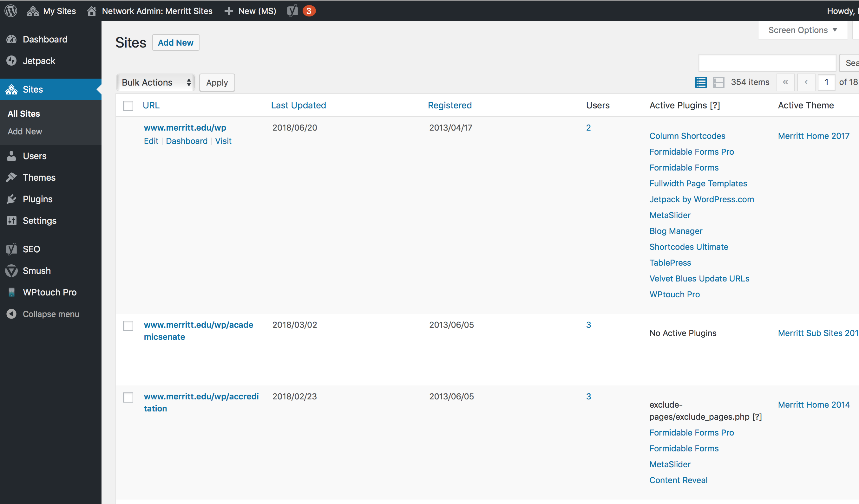859x504 pixels.
Task: Click inside the sites search field
Action: tap(767, 63)
